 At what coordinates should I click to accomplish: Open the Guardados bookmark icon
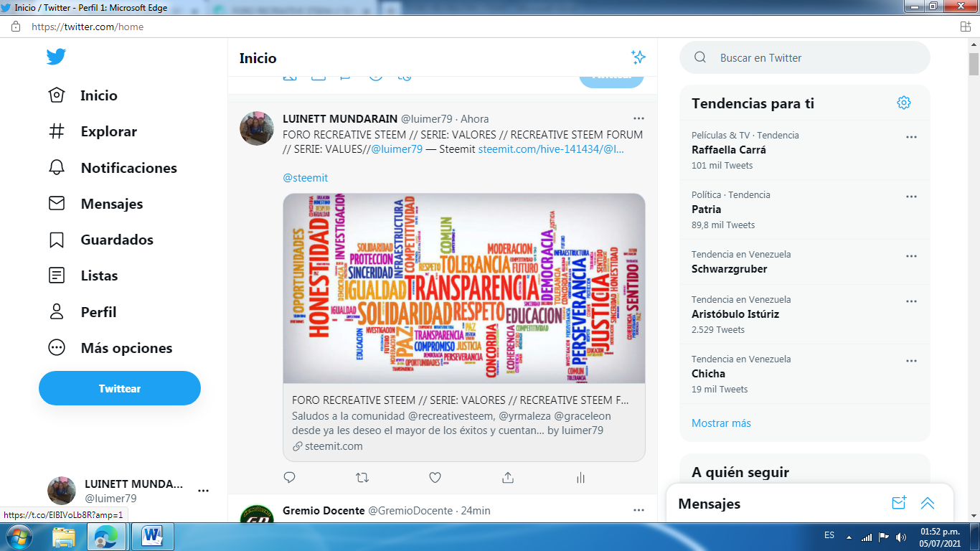click(57, 240)
